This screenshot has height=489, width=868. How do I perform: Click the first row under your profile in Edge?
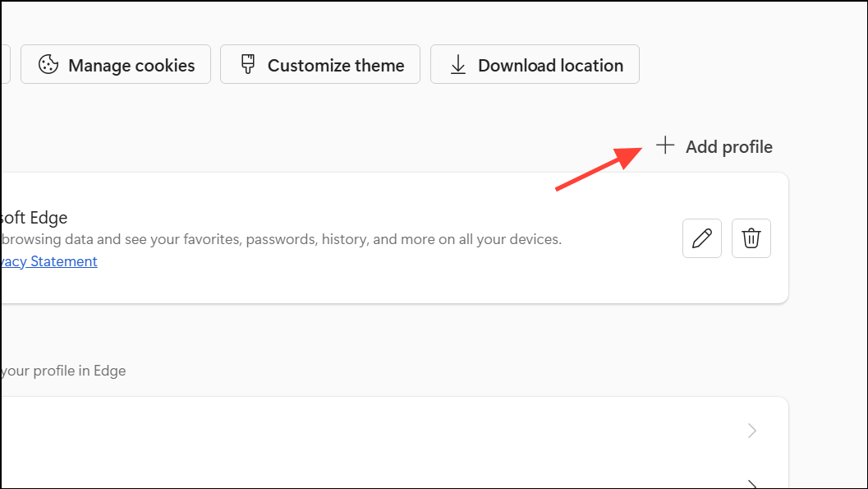[395, 431]
